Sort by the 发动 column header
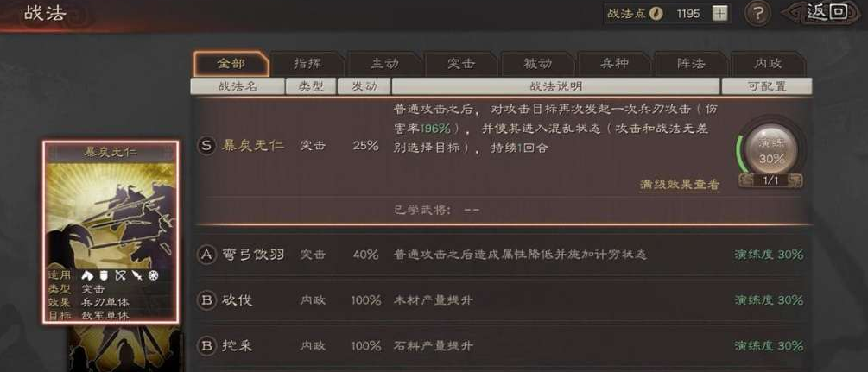Viewport: 868px width, 372px height. point(364,86)
